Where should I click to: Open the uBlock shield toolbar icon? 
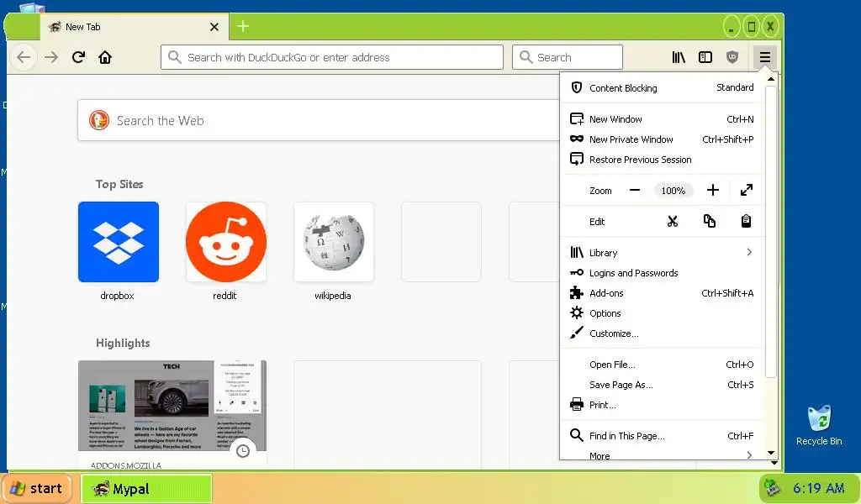click(732, 57)
